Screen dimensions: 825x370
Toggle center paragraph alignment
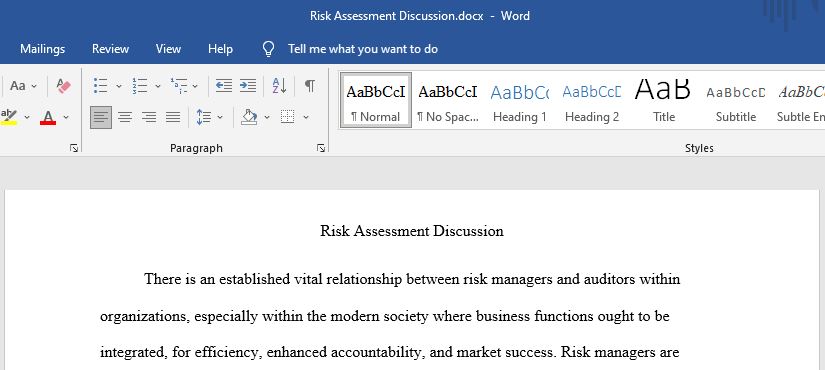pos(125,117)
